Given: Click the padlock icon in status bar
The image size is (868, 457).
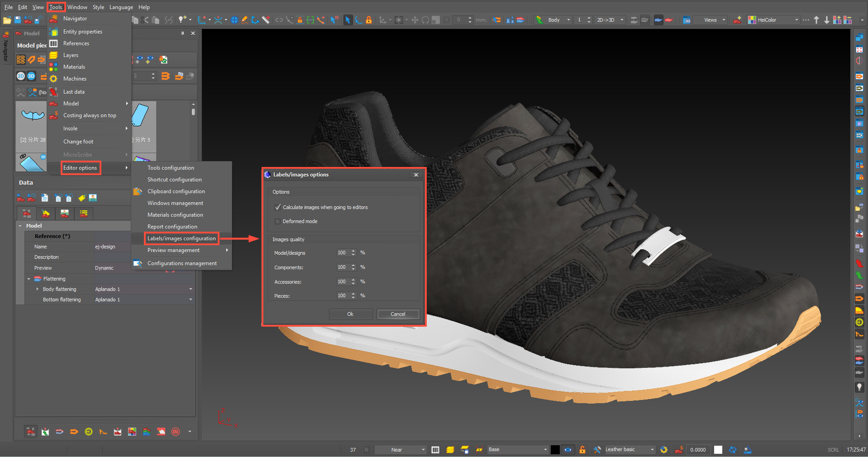Looking at the screenshot, I should pos(582,450).
